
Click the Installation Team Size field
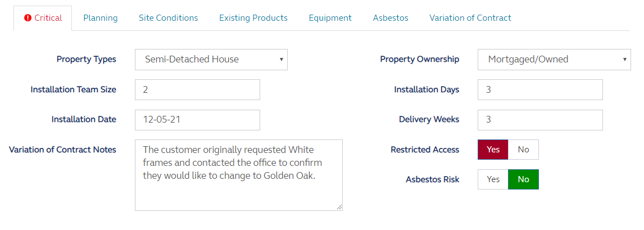[197, 90]
